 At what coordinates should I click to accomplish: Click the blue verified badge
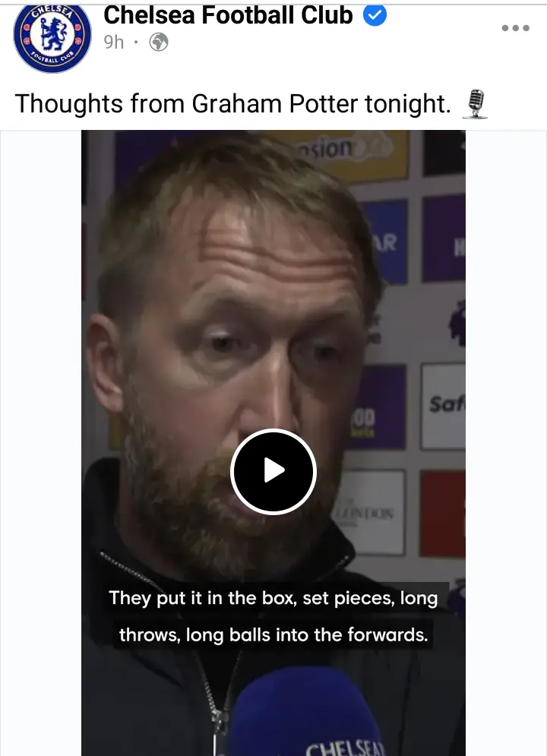(x=375, y=15)
